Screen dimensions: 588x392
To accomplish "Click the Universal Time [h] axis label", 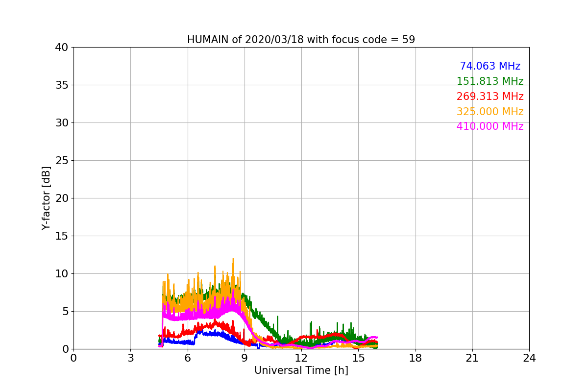I will click(x=301, y=370).
